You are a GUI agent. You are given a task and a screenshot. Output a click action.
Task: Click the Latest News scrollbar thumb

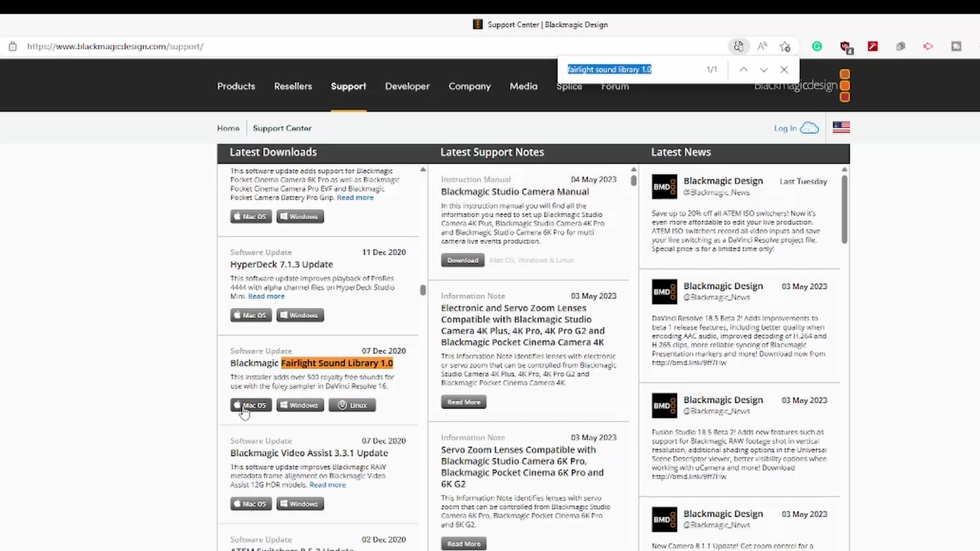coord(844,209)
